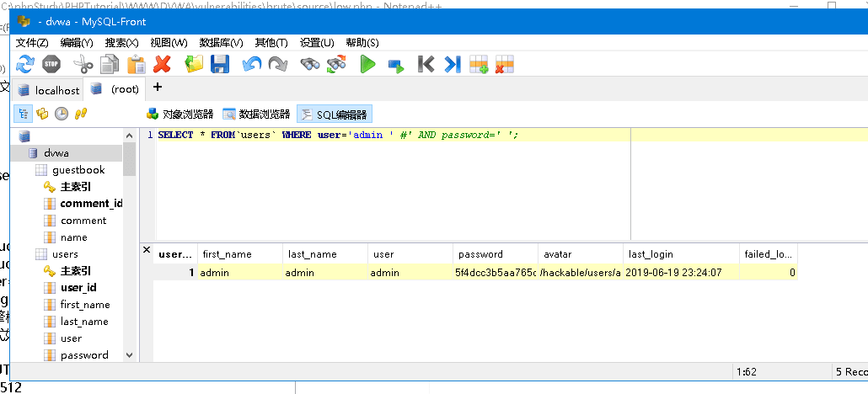868x394 pixels.
Task: Sort by the password column header
Action: [x=495, y=254]
